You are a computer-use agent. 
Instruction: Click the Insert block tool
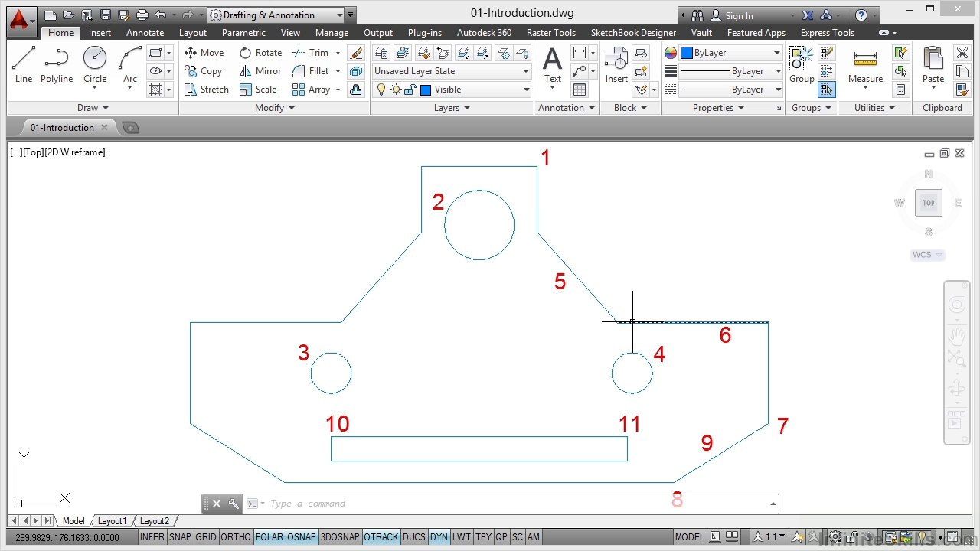click(x=616, y=65)
